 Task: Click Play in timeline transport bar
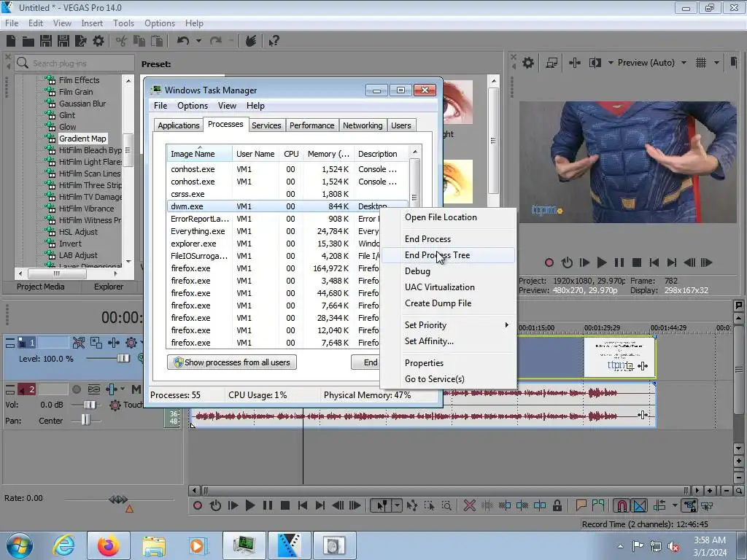click(249, 505)
